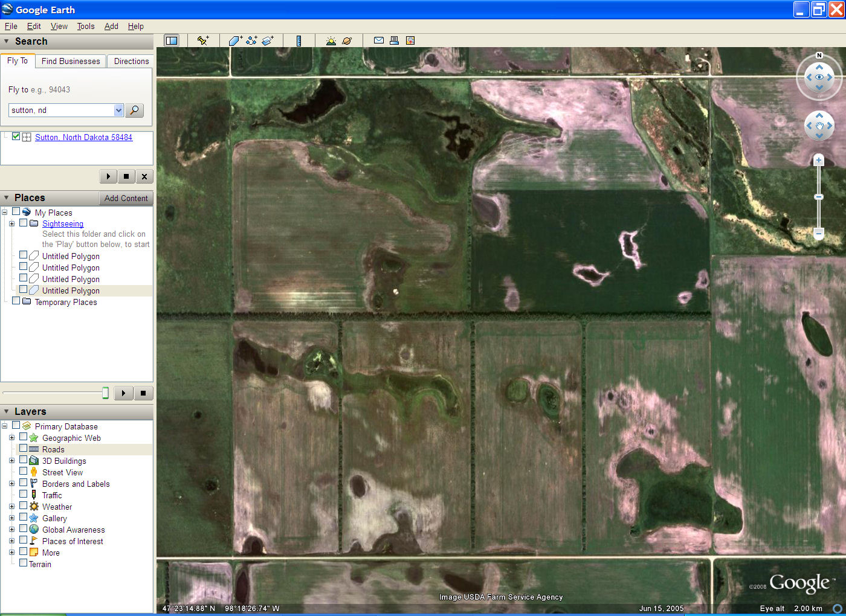Add a placemark with pushpin tool
Image resolution: width=846 pixels, height=616 pixels.
(x=203, y=40)
